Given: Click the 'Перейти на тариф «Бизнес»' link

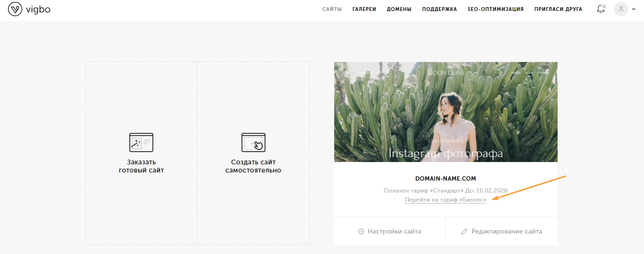Looking at the screenshot, I should [x=445, y=200].
